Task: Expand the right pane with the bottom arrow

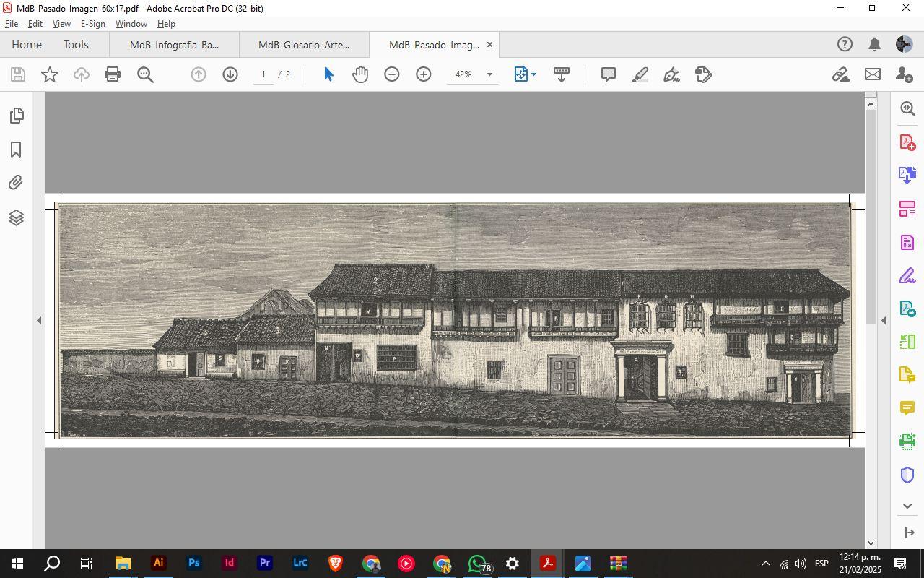Action: click(x=908, y=532)
